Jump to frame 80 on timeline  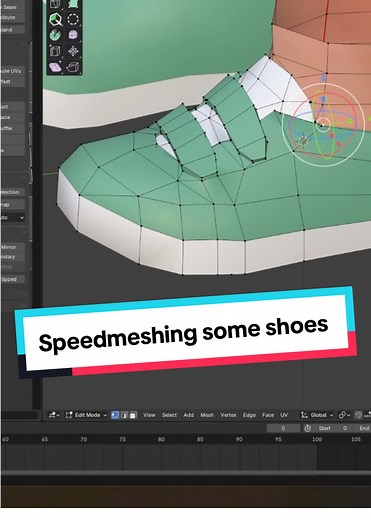coord(161,439)
